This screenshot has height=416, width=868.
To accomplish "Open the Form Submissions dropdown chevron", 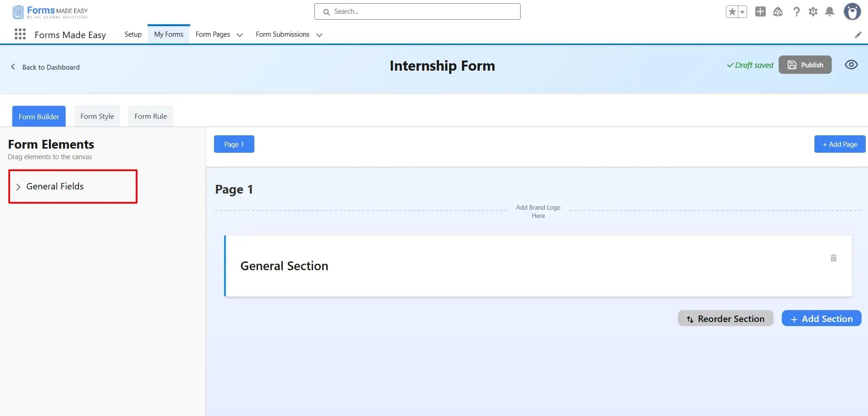I will click(x=319, y=35).
